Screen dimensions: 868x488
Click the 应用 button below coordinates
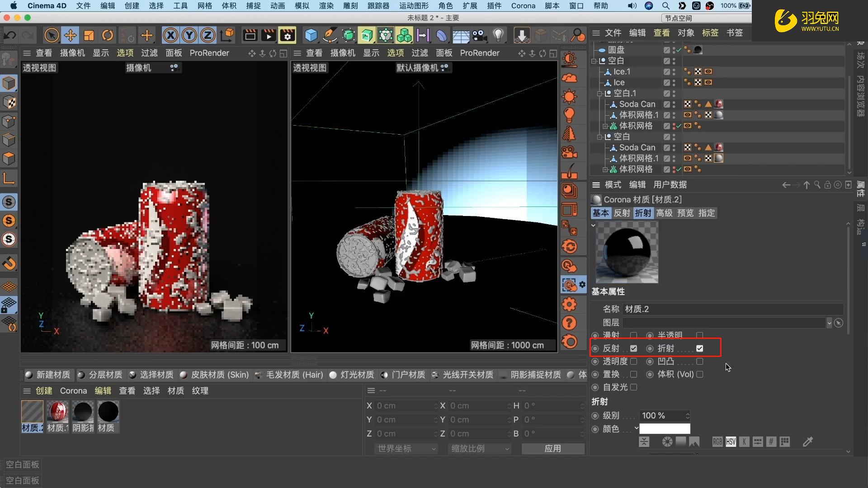553,449
